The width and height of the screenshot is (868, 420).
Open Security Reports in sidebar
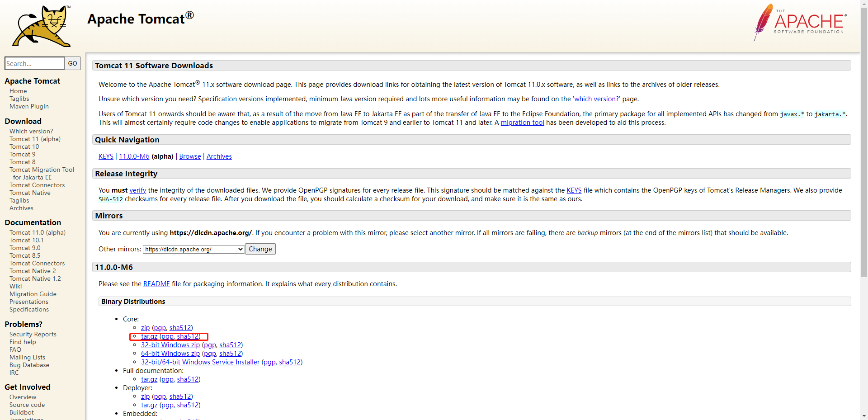click(x=33, y=334)
